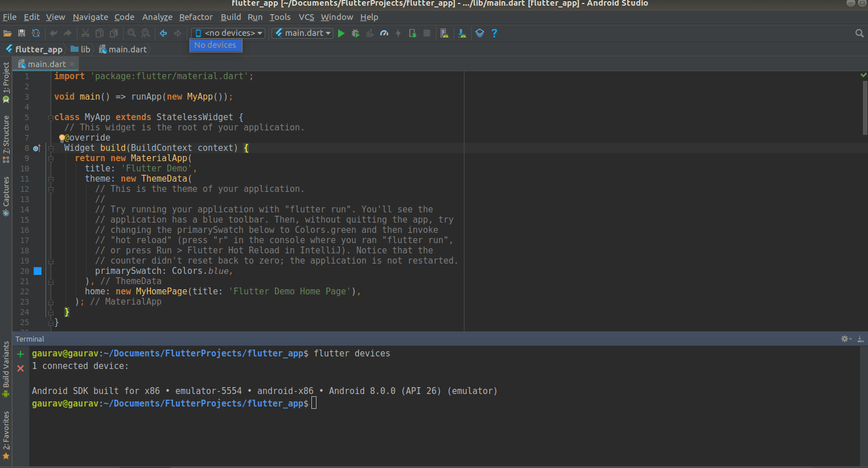Click the Synchronize refresh icon
This screenshot has width=868, height=468.
click(x=36, y=33)
